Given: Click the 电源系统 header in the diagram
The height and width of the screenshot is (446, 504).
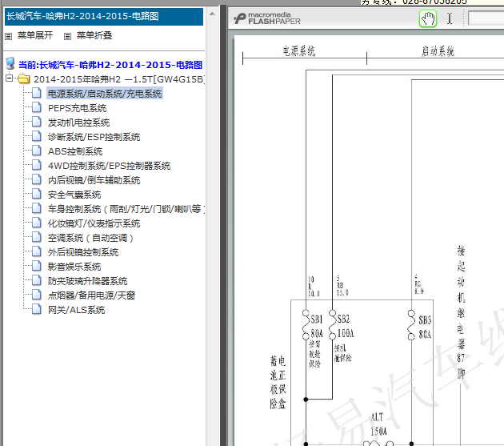Looking at the screenshot, I should pyautogui.click(x=299, y=51).
